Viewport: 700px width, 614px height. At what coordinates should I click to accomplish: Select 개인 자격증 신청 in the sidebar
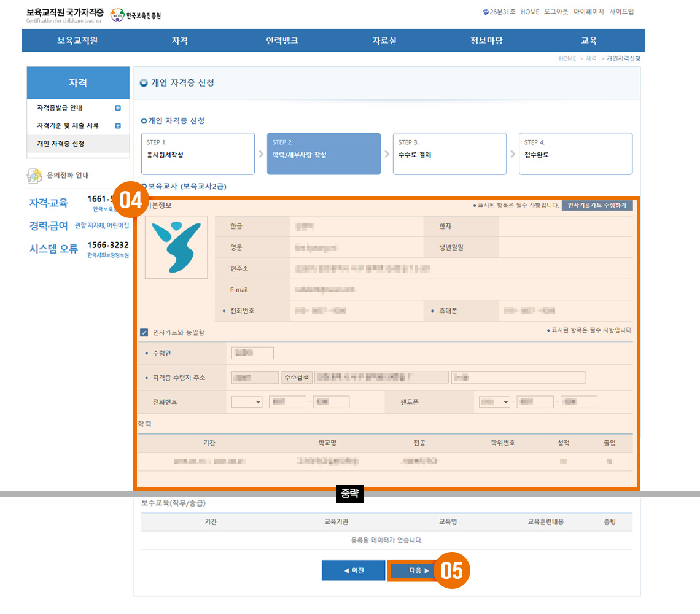pos(61,144)
